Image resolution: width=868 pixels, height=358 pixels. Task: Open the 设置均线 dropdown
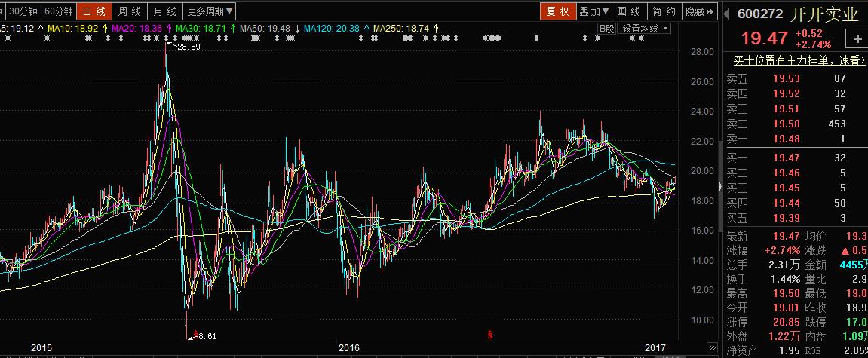click(x=645, y=29)
